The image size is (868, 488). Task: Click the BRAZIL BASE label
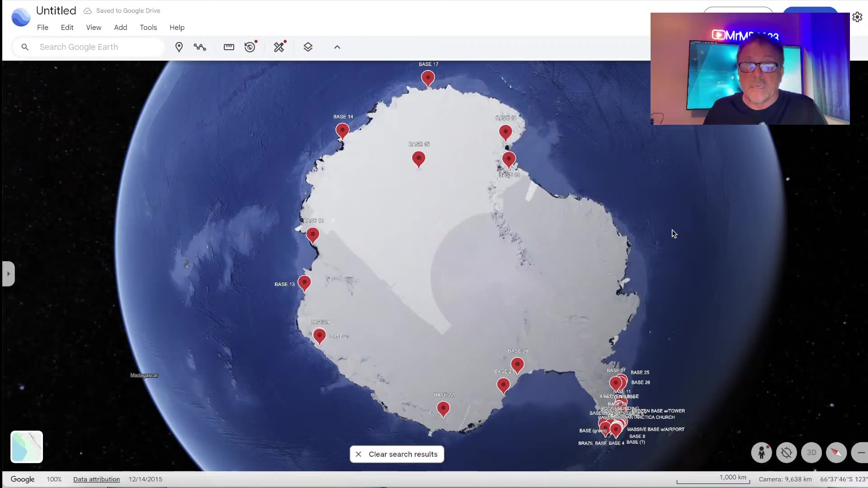pyautogui.click(x=592, y=443)
